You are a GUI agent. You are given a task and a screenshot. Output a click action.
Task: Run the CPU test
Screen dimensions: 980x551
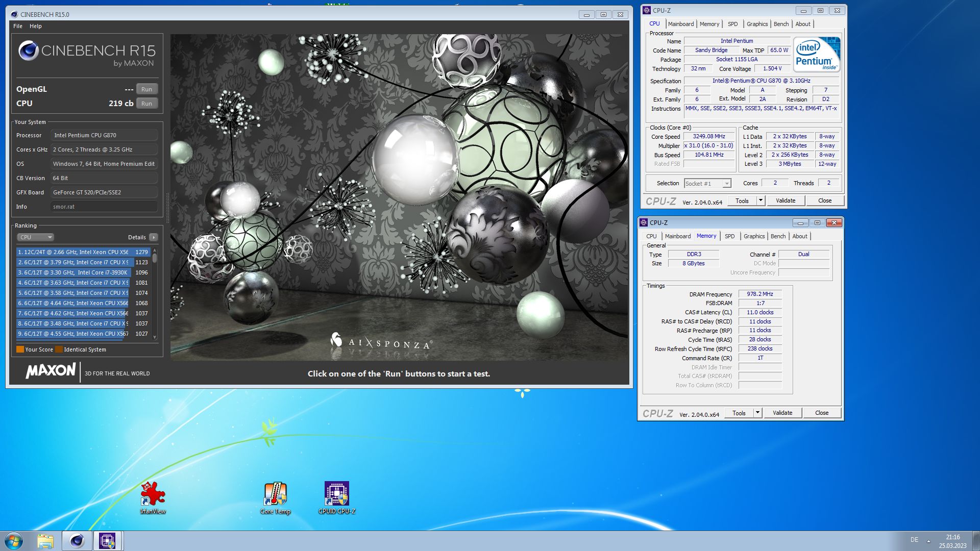pyautogui.click(x=146, y=104)
